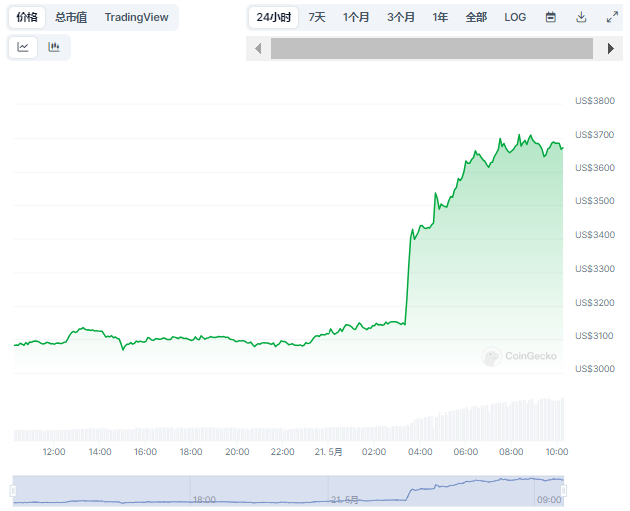Image resolution: width=630 pixels, height=511 pixels.
Task: Click the US$3700 axis label
Action: click(595, 135)
